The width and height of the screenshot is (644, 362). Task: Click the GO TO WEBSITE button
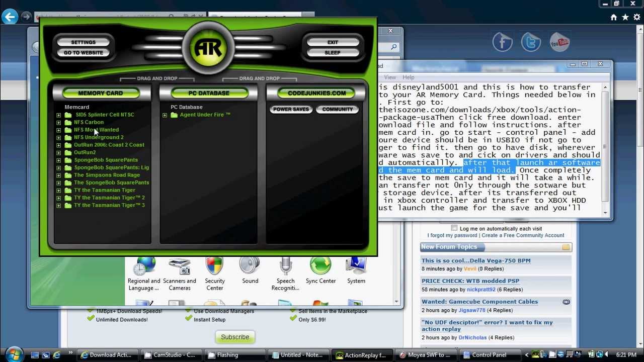click(84, 52)
